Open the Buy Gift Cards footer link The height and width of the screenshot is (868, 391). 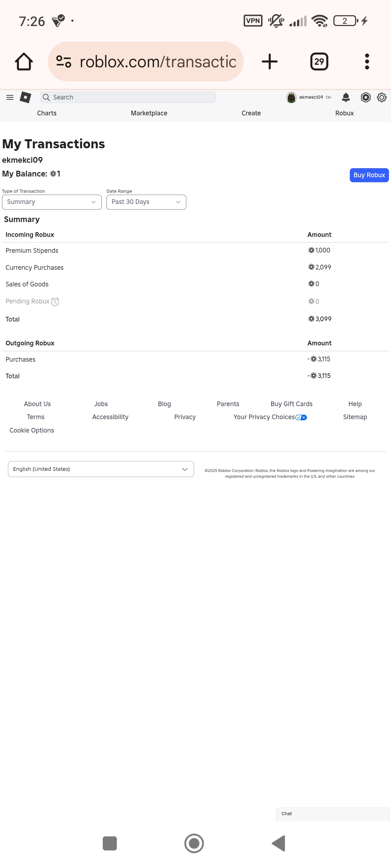pos(291,404)
